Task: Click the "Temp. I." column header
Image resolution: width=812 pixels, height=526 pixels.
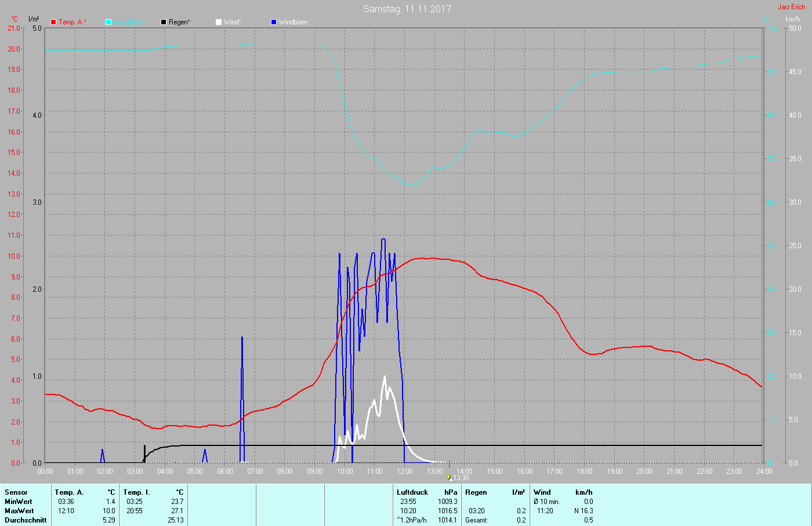Action: click(x=136, y=492)
